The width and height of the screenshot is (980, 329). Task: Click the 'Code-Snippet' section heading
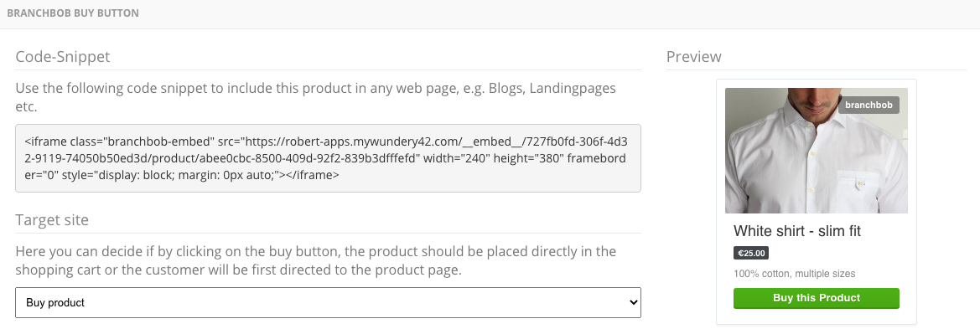pyautogui.click(x=63, y=57)
